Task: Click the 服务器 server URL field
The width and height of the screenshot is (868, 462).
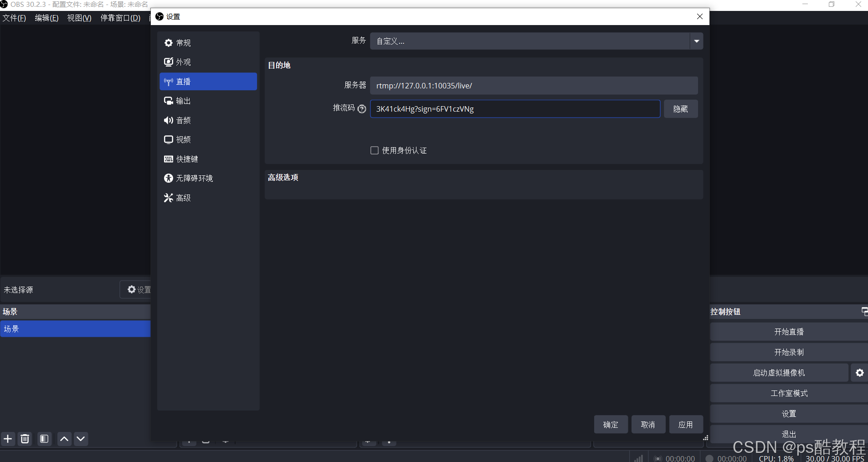Action: [534, 86]
